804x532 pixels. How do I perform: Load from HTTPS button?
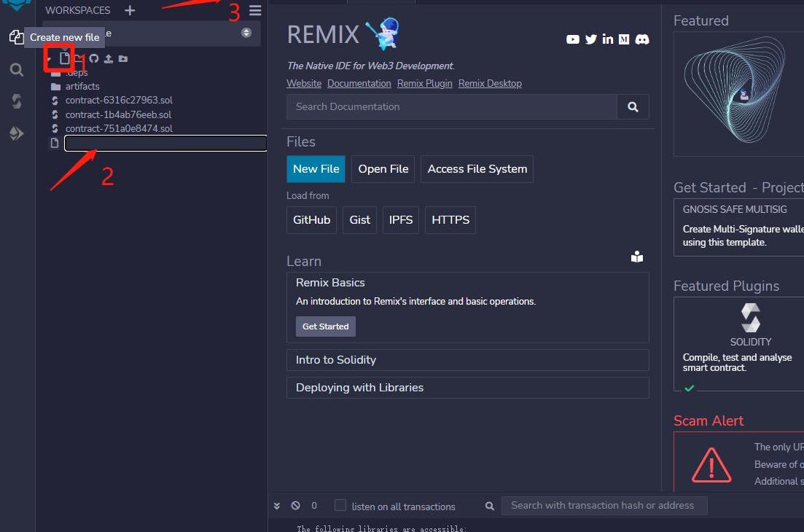[x=450, y=220]
